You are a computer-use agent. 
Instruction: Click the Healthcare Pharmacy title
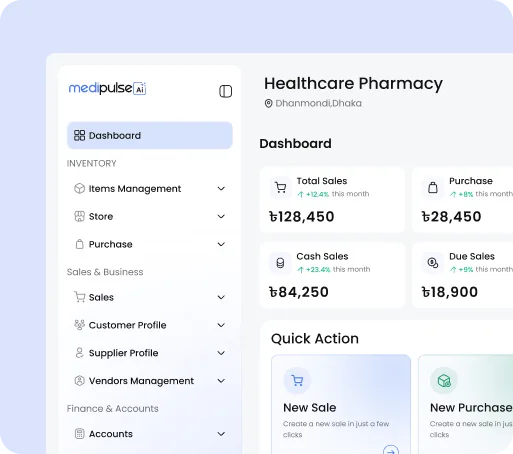[353, 83]
